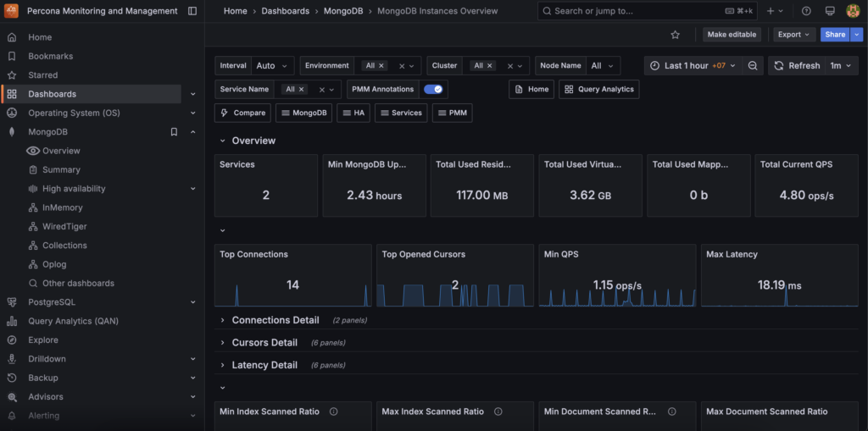
Task: Click the PMM dashboards button
Action: click(x=452, y=113)
